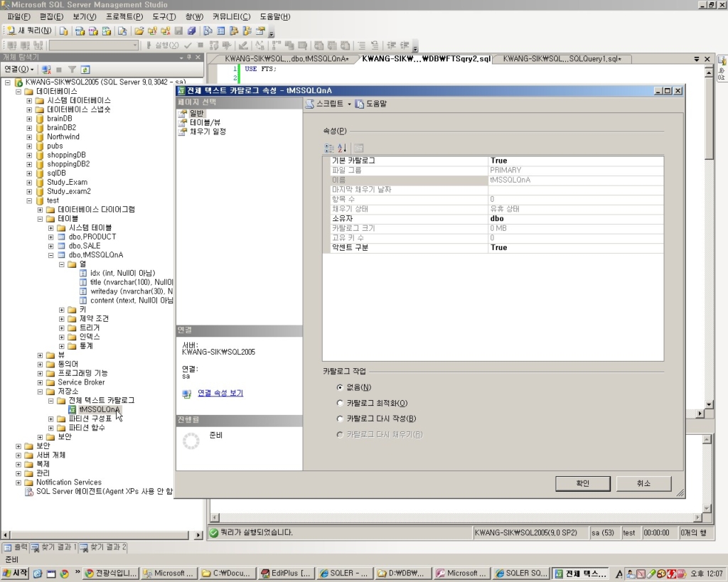
Task: Expand the Service Broker node
Action: point(40,383)
